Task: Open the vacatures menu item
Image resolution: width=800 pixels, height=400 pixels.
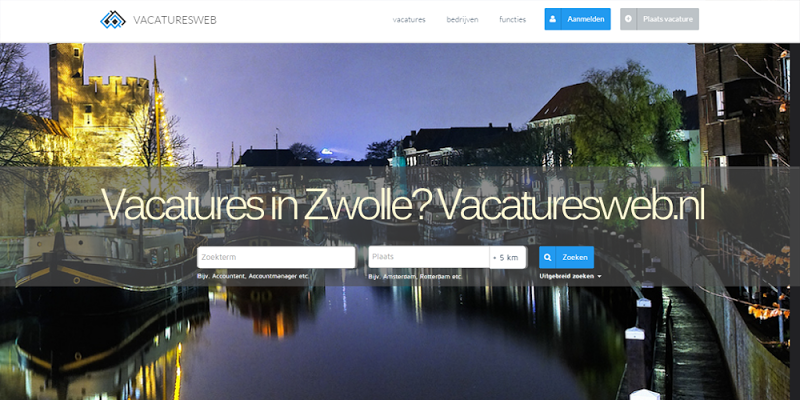Action: (409, 19)
